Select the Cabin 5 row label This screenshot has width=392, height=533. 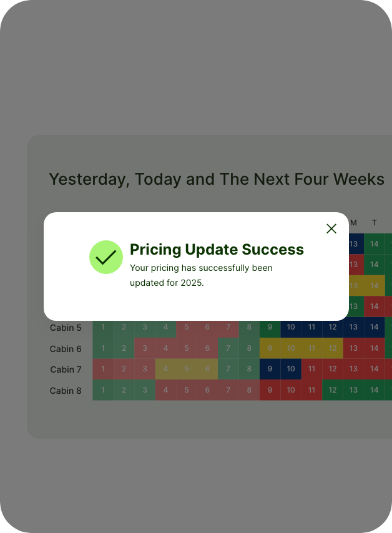click(66, 328)
